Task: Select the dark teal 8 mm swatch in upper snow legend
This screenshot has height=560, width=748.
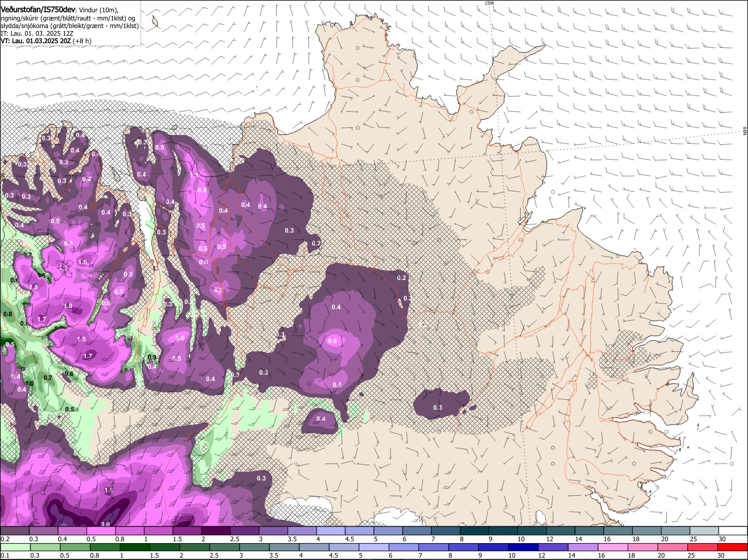Action: [475, 530]
